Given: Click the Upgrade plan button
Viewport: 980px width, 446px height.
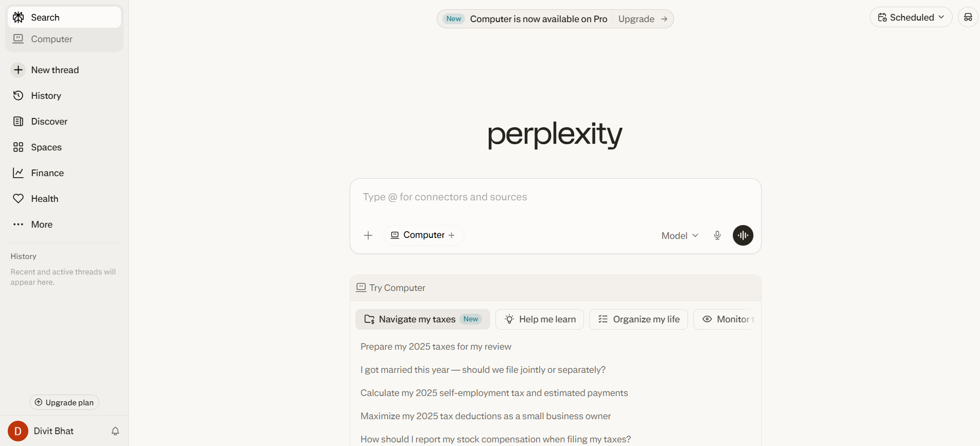Looking at the screenshot, I should (x=64, y=402).
